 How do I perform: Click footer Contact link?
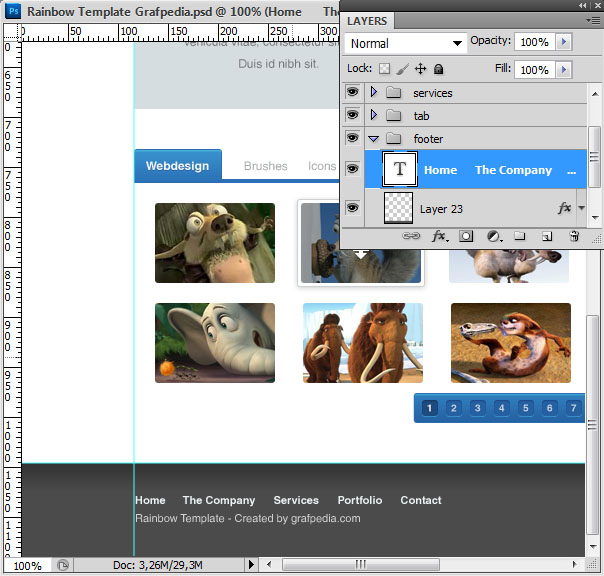[x=421, y=500]
